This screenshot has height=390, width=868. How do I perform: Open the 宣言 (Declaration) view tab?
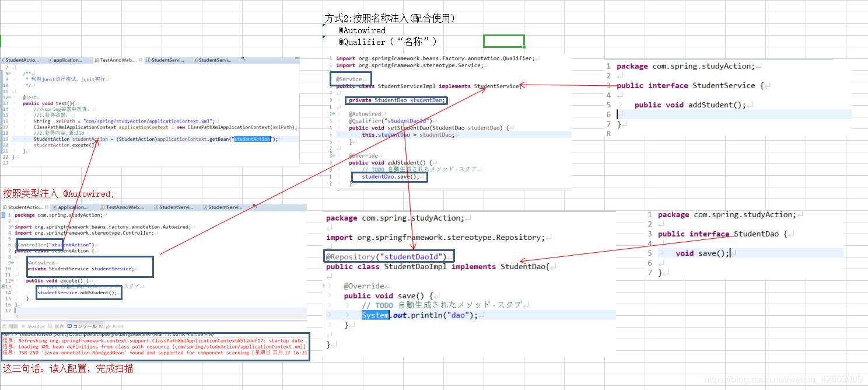[x=56, y=326]
